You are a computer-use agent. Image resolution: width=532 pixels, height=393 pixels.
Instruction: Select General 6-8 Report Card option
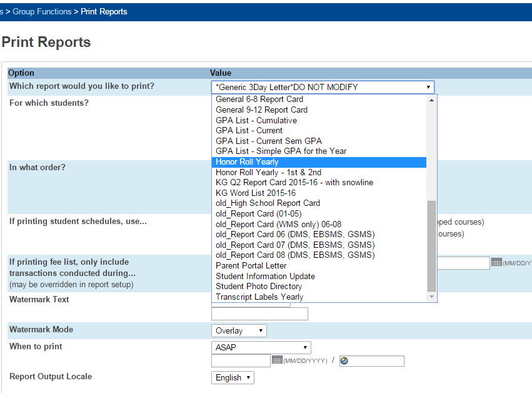(319, 99)
